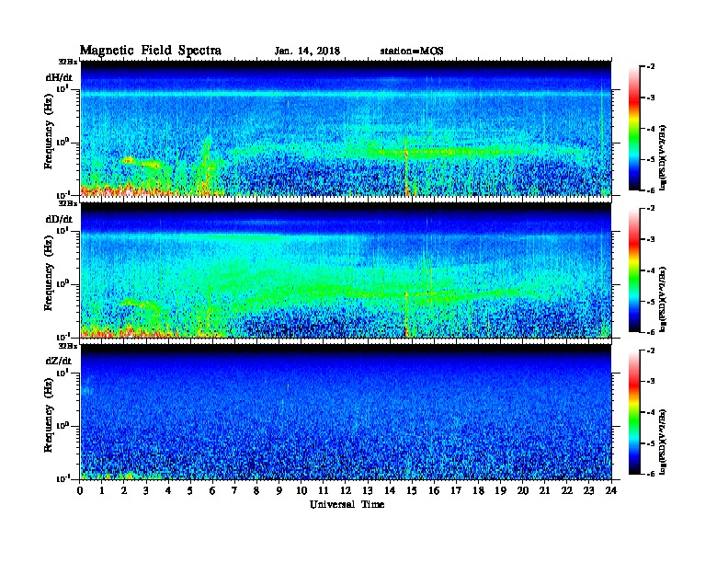Click hour 21 on the time axis
Viewport: 728px width, 563px height.
pyautogui.click(x=544, y=490)
